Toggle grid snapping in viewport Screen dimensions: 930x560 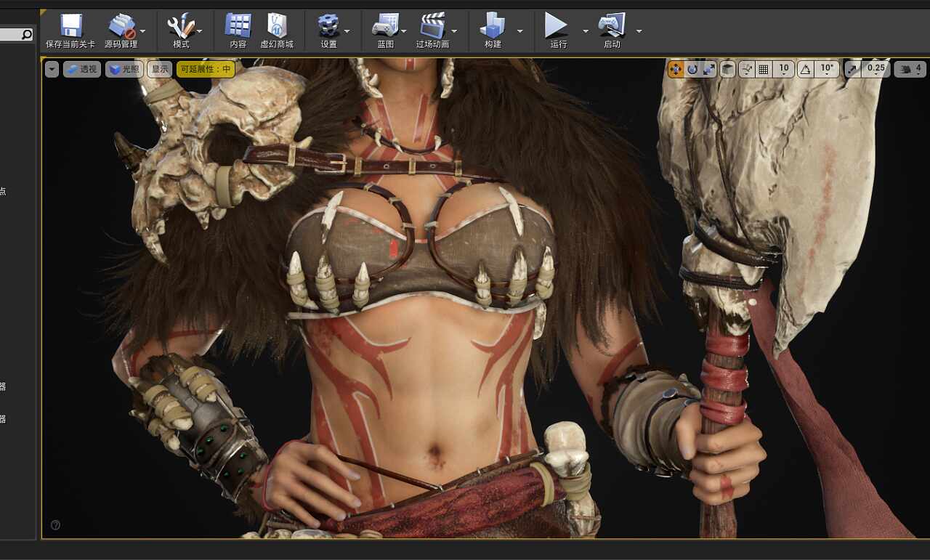pos(764,69)
